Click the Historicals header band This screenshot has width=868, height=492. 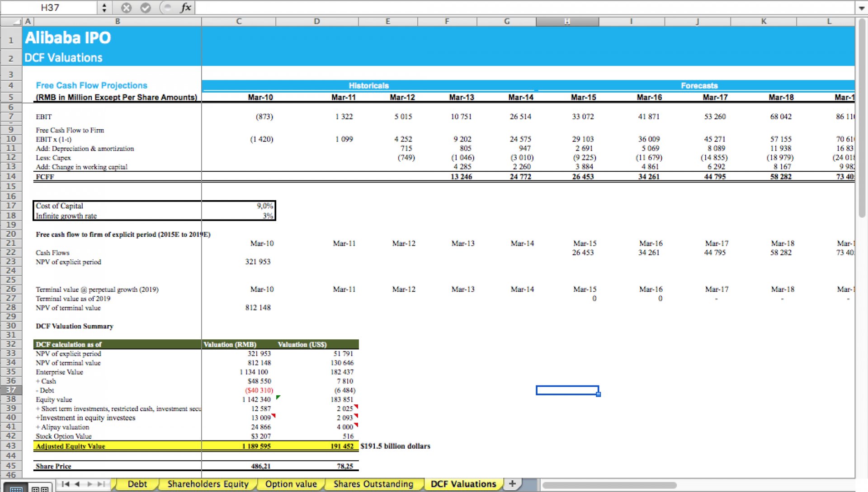pyautogui.click(x=368, y=85)
